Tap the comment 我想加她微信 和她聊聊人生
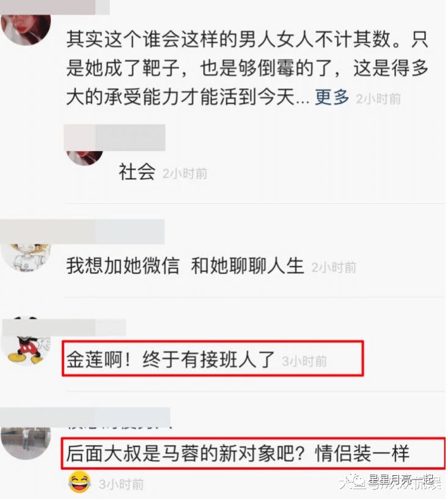 [x=185, y=266]
